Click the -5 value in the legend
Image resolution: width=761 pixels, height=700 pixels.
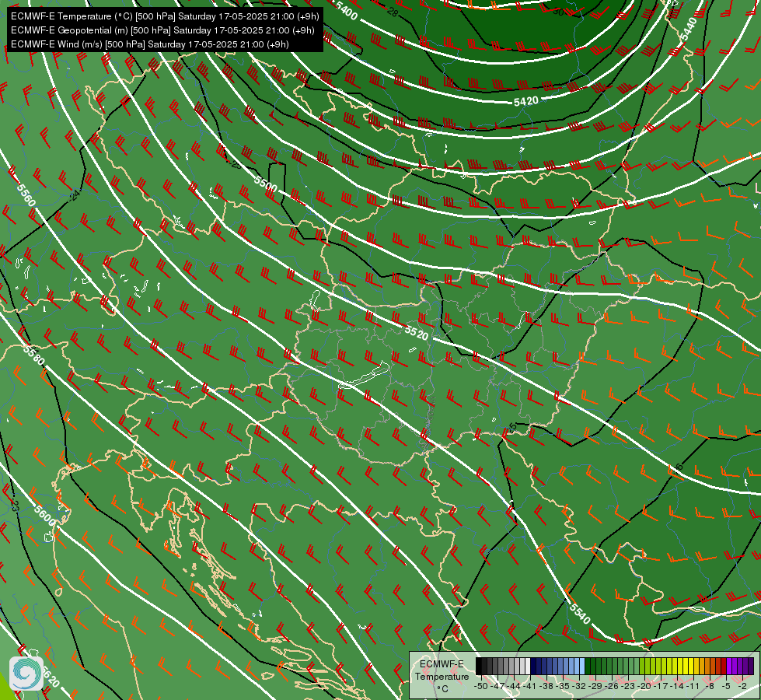pos(725,686)
